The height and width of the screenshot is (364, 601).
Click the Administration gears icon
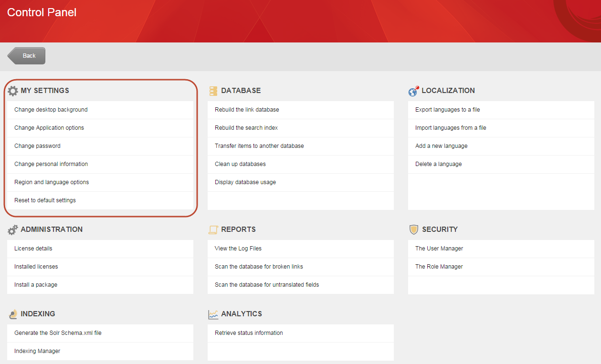13,229
